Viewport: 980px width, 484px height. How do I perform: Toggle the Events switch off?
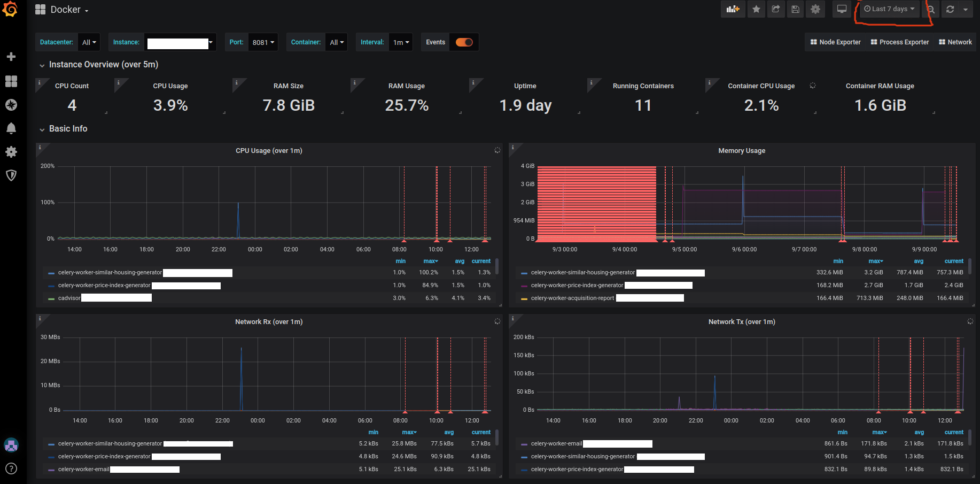(x=464, y=42)
